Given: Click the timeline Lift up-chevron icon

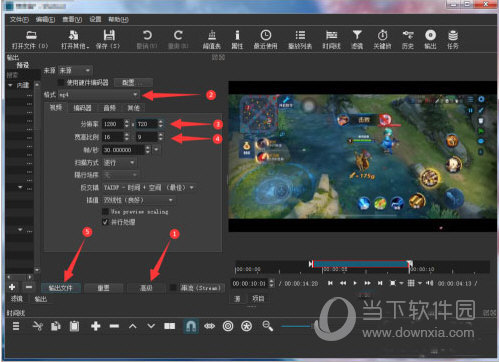Looking at the screenshot, I should click(133, 326).
